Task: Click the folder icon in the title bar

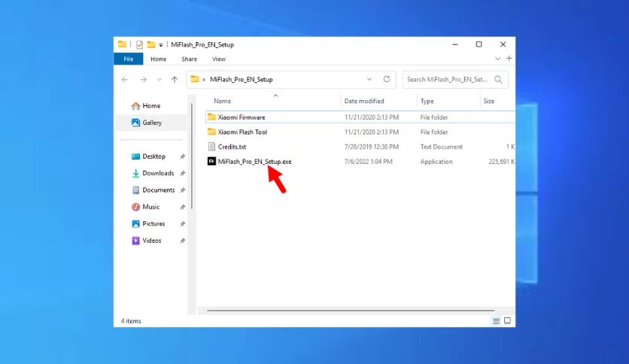Action: tap(123, 44)
